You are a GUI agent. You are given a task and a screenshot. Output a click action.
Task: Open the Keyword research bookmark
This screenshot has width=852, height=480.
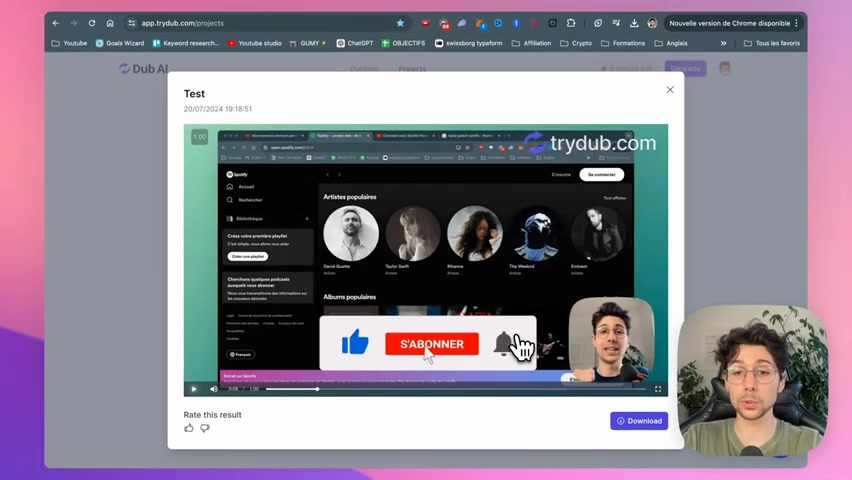coord(186,43)
